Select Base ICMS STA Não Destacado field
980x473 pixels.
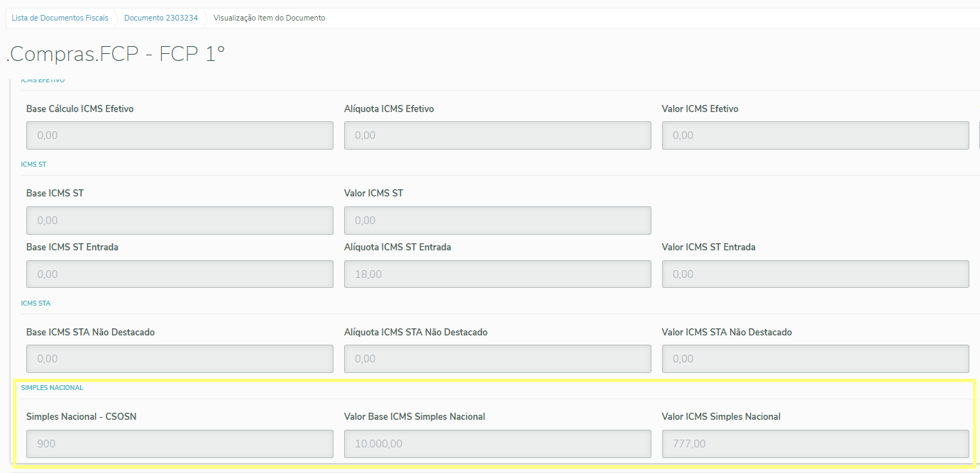coord(180,359)
